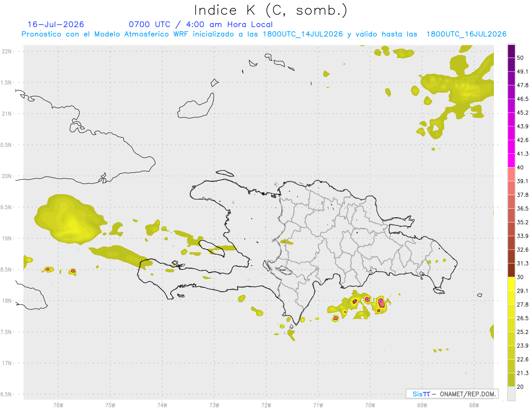
Task: Click the longitude label '76W'
Action: coord(58,405)
